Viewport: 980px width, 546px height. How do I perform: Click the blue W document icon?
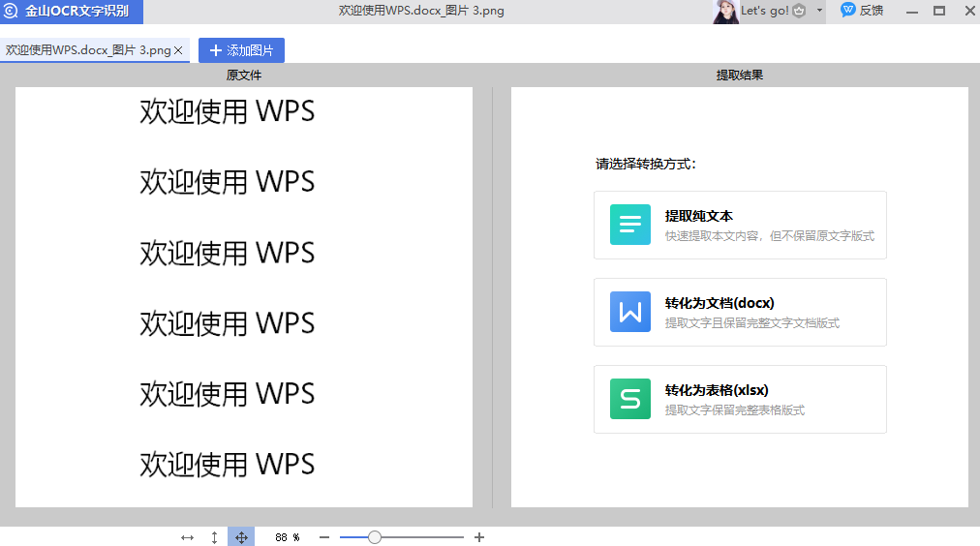coord(629,312)
